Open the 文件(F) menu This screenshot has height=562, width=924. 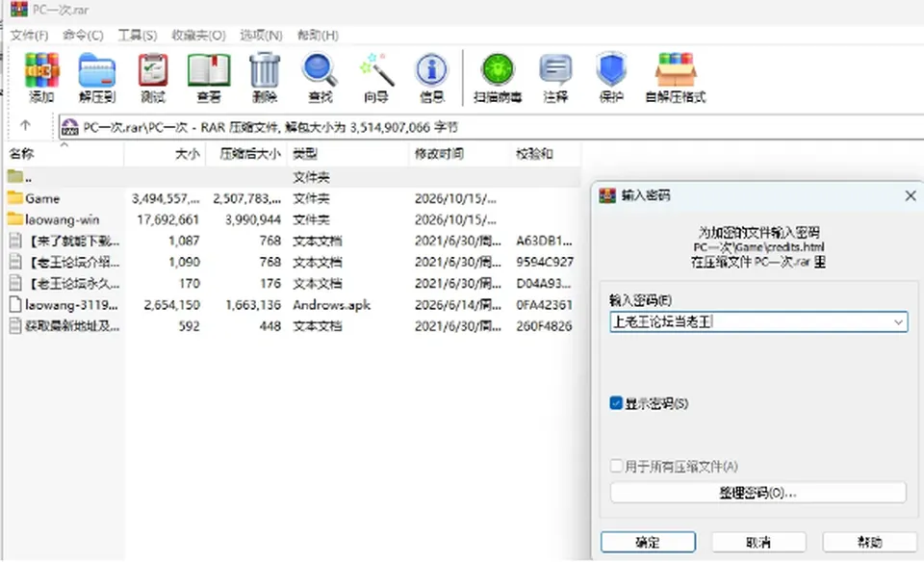click(29, 36)
